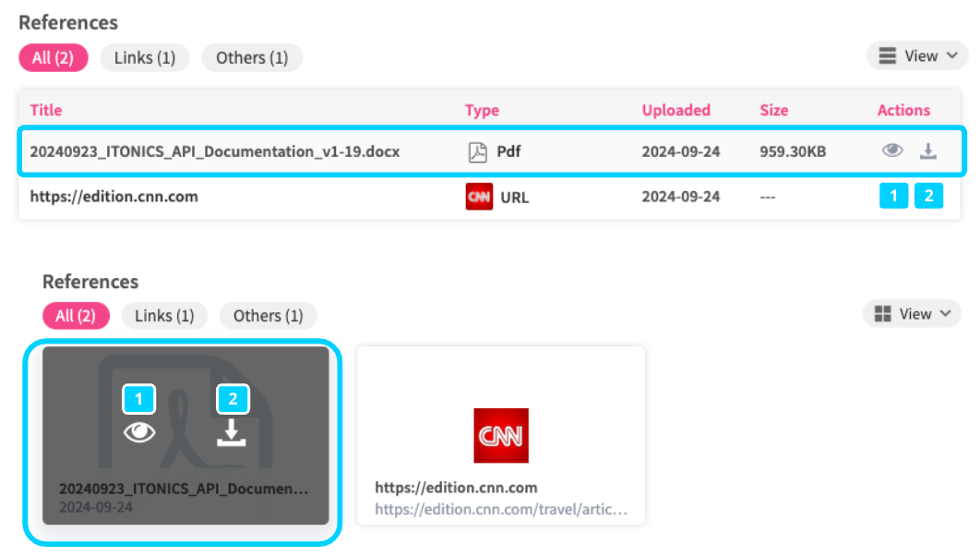
Task: Click the Pdf type label
Action: tap(508, 151)
